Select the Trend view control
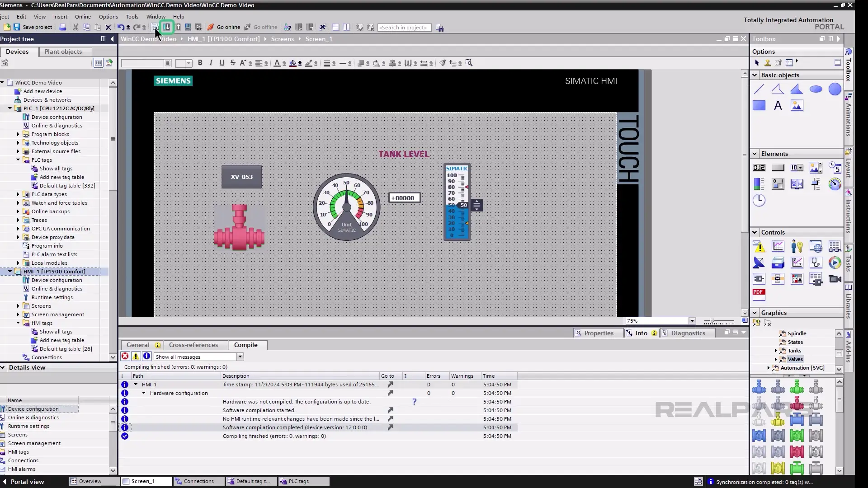This screenshot has width=868, height=488. pos(778,247)
